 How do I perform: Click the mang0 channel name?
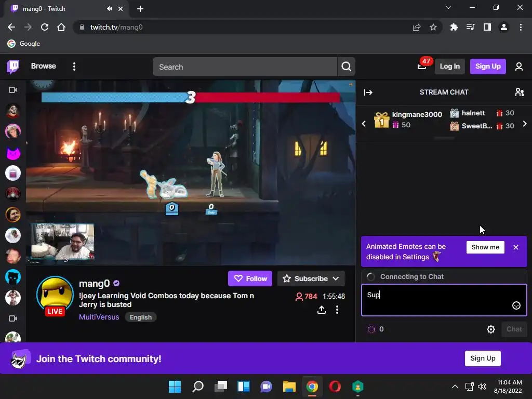click(x=95, y=283)
